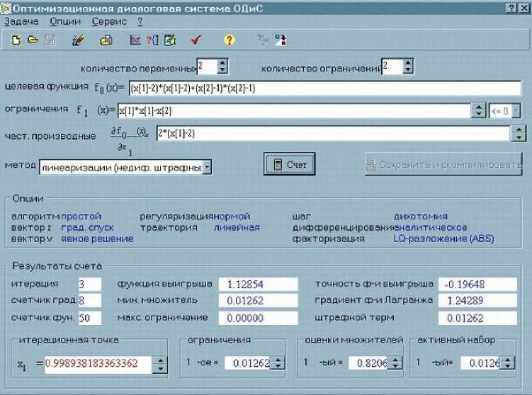The width and height of the screenshot is (532, 395).
Task: Click the yellow question mark help icon
Action: (229, 40)
